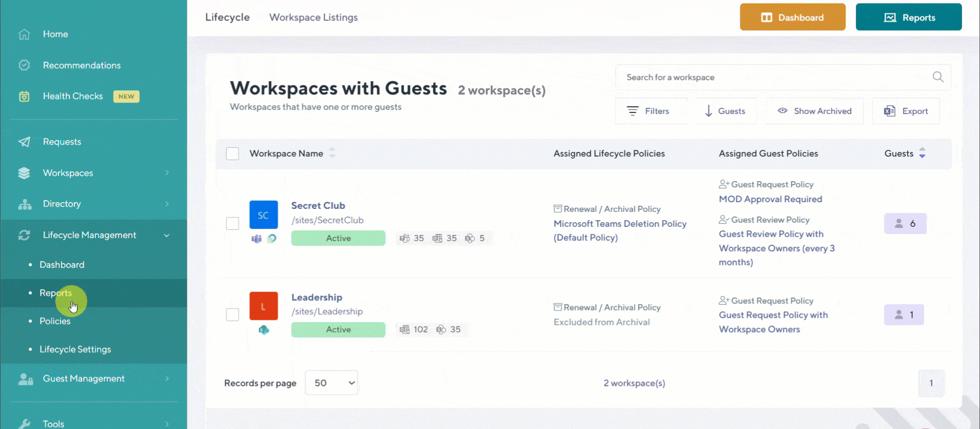
Task: Click the Search for a workspace field
Action: [x=783, y=77]
